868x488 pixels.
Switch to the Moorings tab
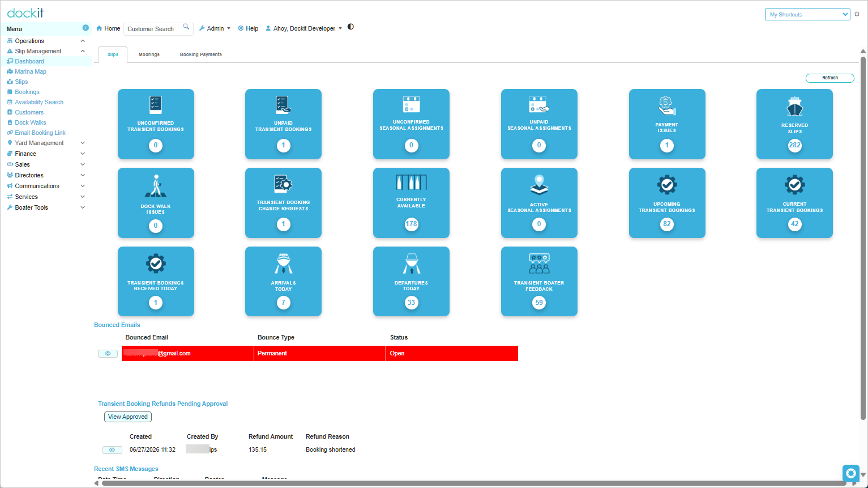click(x=149, y=54)
